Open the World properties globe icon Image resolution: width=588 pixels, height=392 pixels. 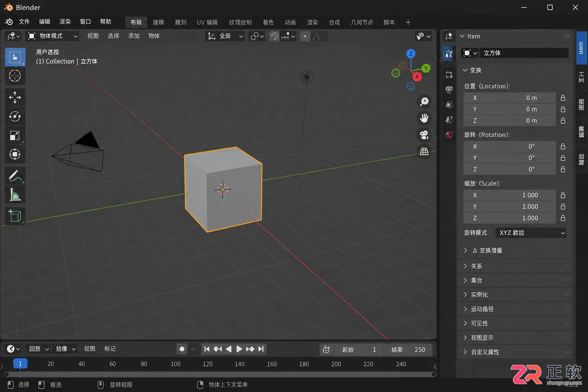click(x=449, y=135)
